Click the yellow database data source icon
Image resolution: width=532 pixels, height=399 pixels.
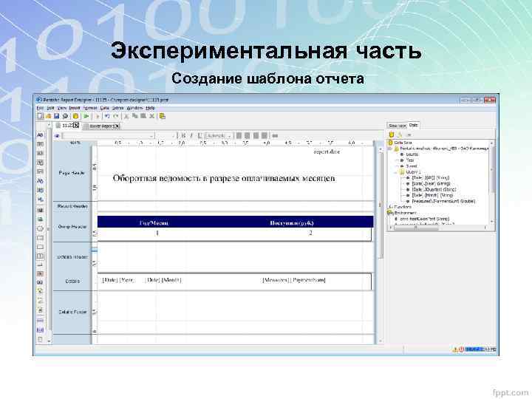[x=75, y=116]
